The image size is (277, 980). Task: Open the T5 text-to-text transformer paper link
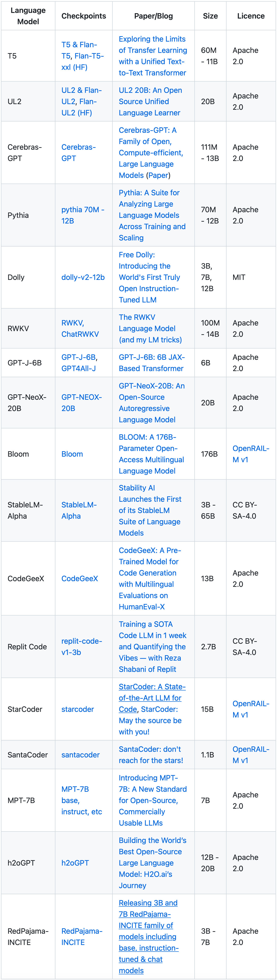coord(152,56)
